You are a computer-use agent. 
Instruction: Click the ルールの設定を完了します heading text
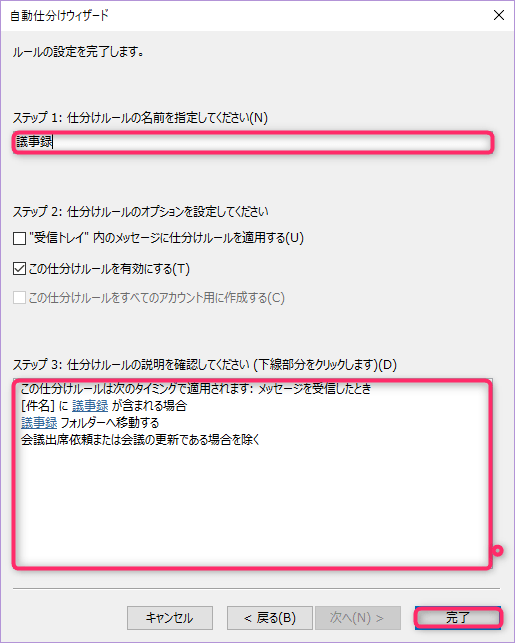pos(78,52)
